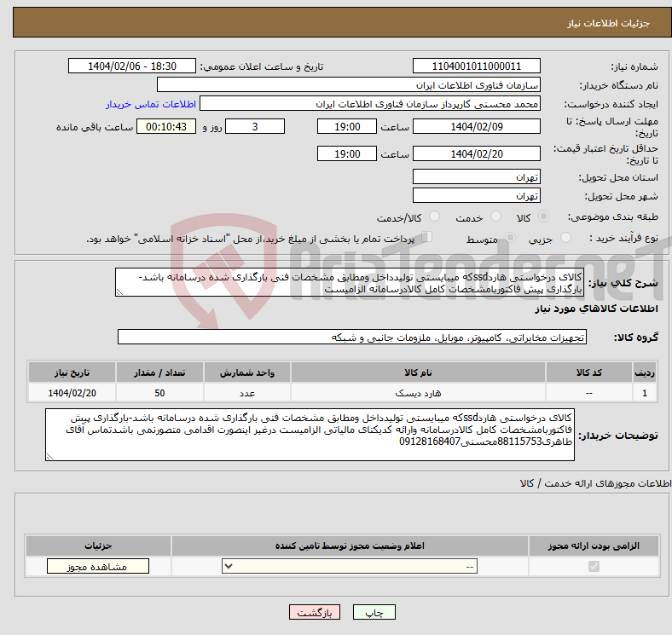Toggle the Islamic treasury bonds payment checkbox

[x=427, y=237]
